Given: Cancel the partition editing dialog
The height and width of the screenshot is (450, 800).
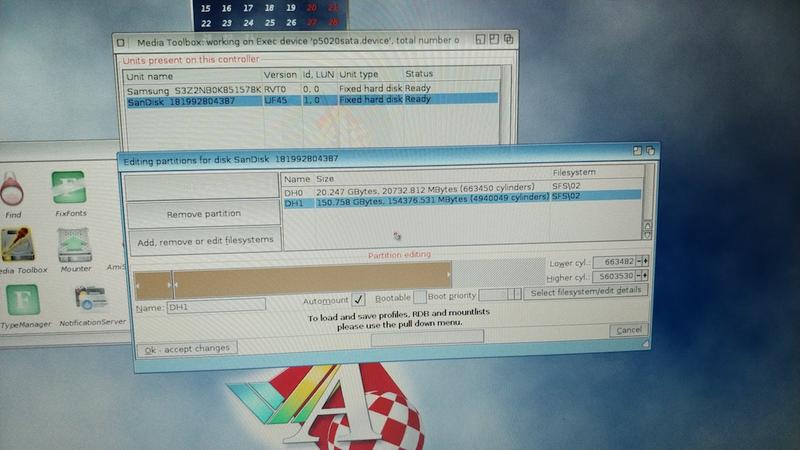Looking at the screenshot, I should click(x=629, y=330).
